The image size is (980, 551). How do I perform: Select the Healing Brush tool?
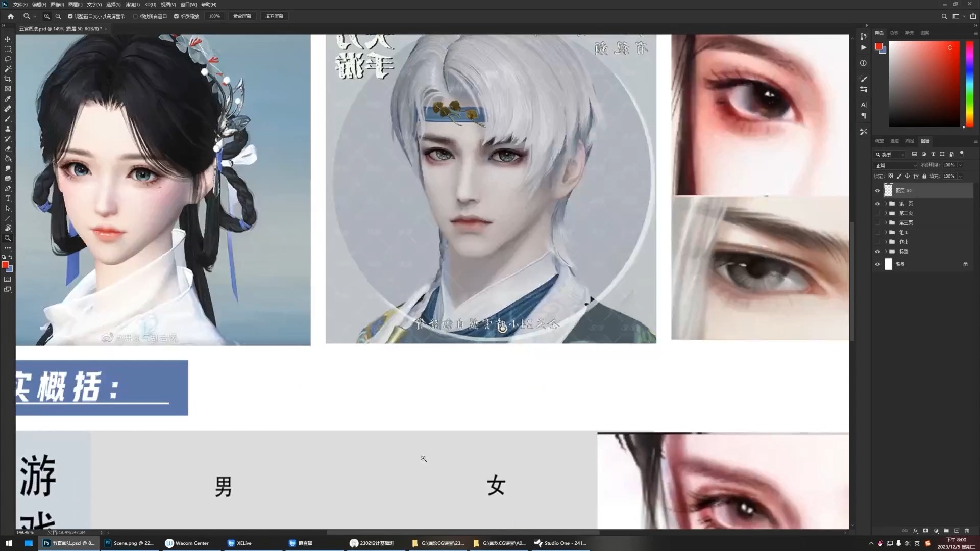8,109
